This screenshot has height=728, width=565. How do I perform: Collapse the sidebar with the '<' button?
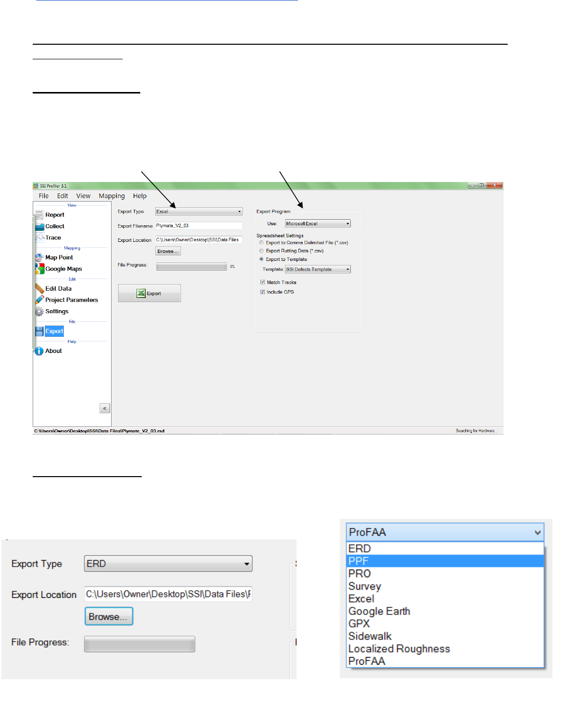coord(105,408)
